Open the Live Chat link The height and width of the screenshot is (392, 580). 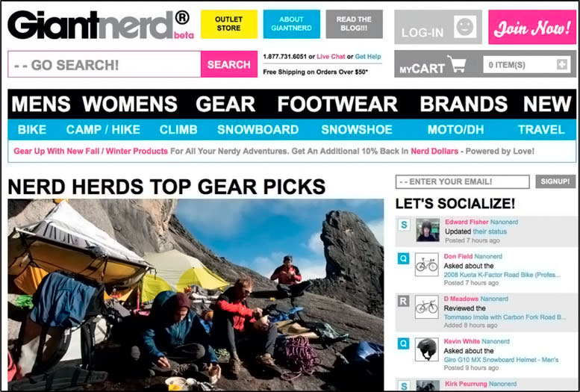click(x=331, y=57)
